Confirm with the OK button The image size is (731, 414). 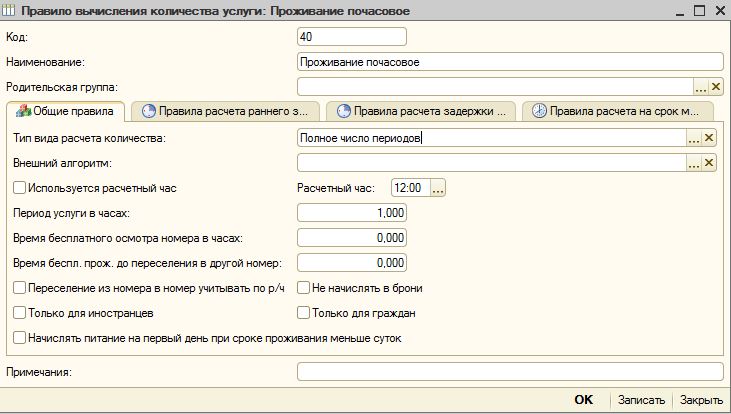pyautogui.click(x=584, y=400)
